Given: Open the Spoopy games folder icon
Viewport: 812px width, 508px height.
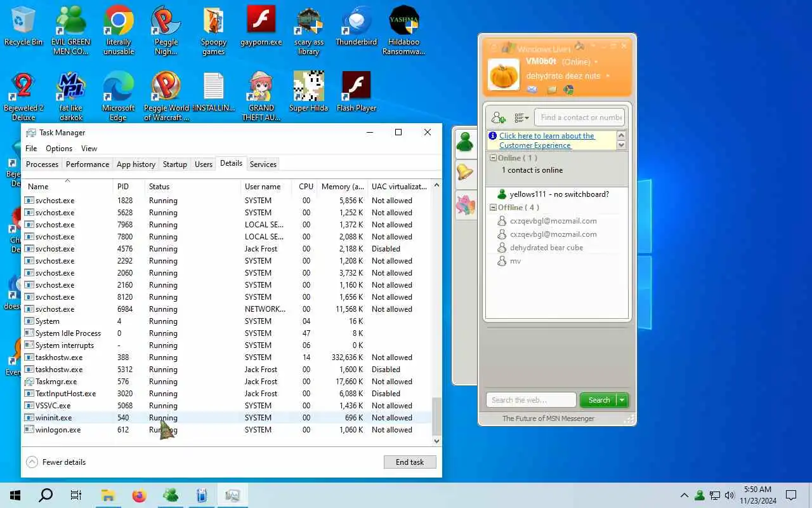Looking at the screenshot, I should pos(214,30).
